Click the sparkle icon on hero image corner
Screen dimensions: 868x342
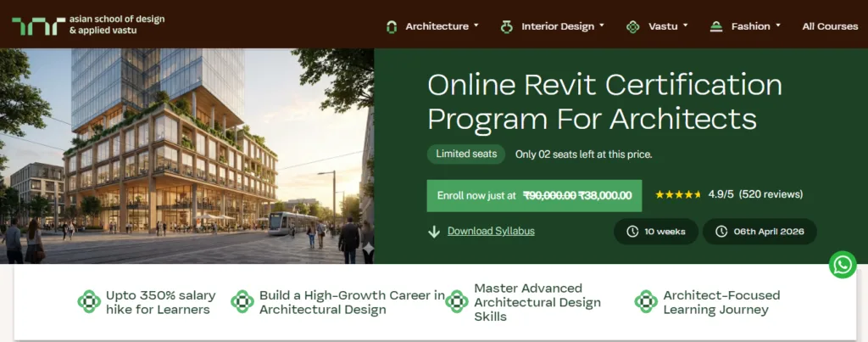[x=368, y=249]
